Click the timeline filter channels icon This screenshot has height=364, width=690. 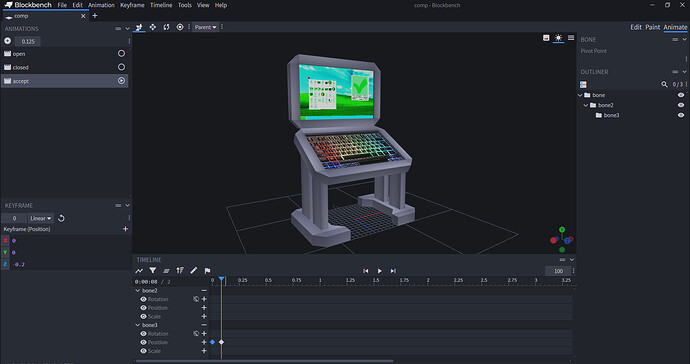153,271
